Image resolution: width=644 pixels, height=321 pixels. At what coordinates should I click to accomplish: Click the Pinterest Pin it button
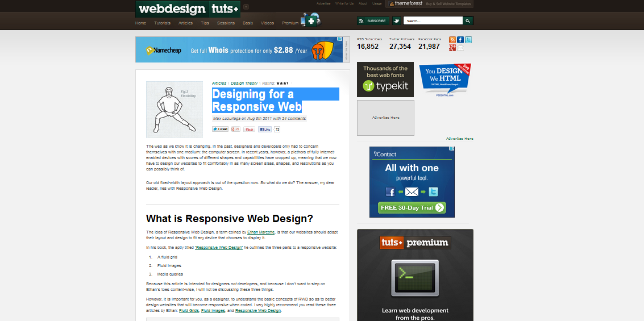249,130
